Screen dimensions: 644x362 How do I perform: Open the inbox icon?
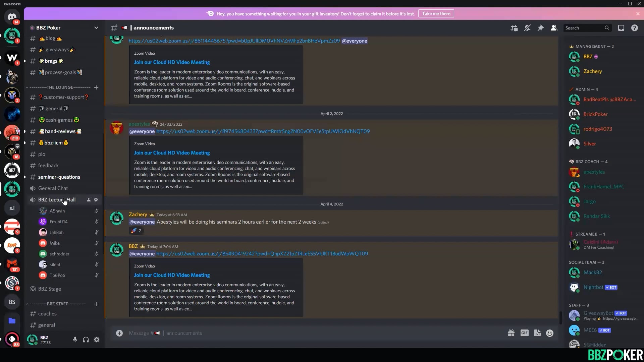[621, 28]
